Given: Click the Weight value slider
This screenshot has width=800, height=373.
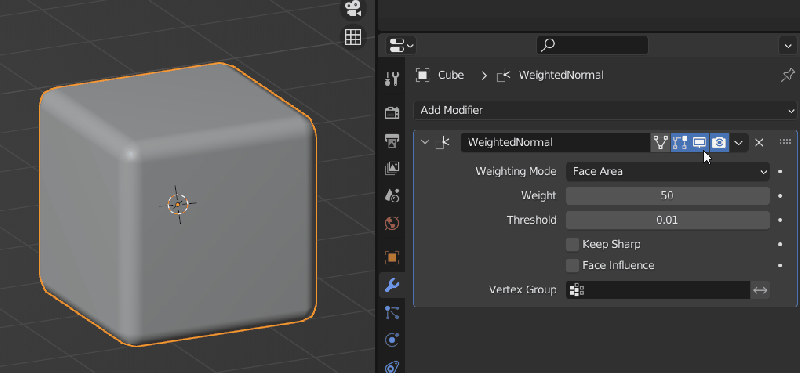Looking at the screenshot, I should [x=667, y=195].
